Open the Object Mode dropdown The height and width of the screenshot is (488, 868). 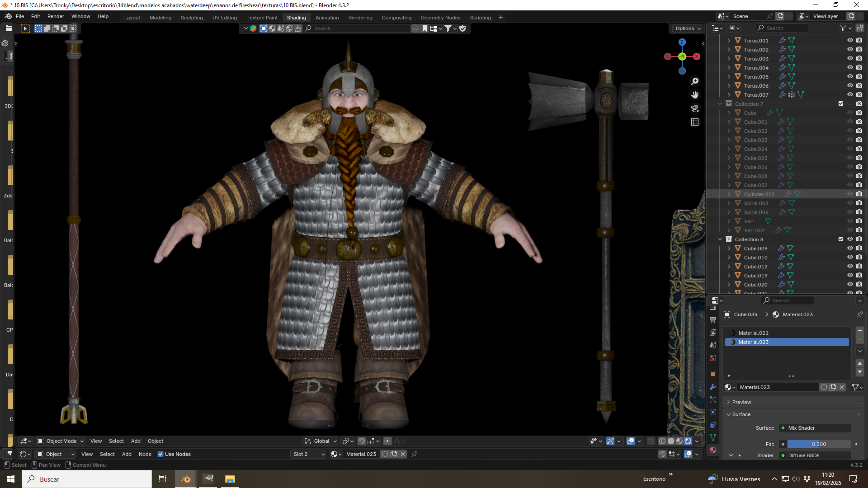[x=61, y=441]
